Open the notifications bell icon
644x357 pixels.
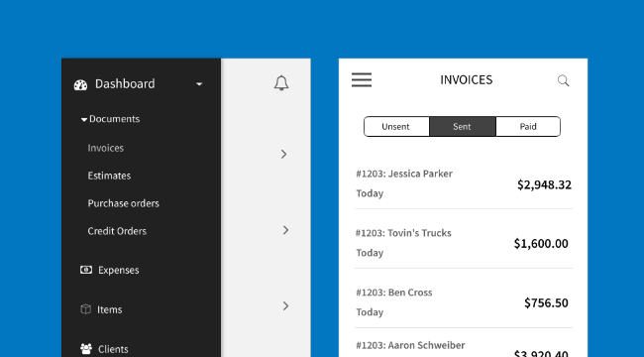(x=281, y=83)
